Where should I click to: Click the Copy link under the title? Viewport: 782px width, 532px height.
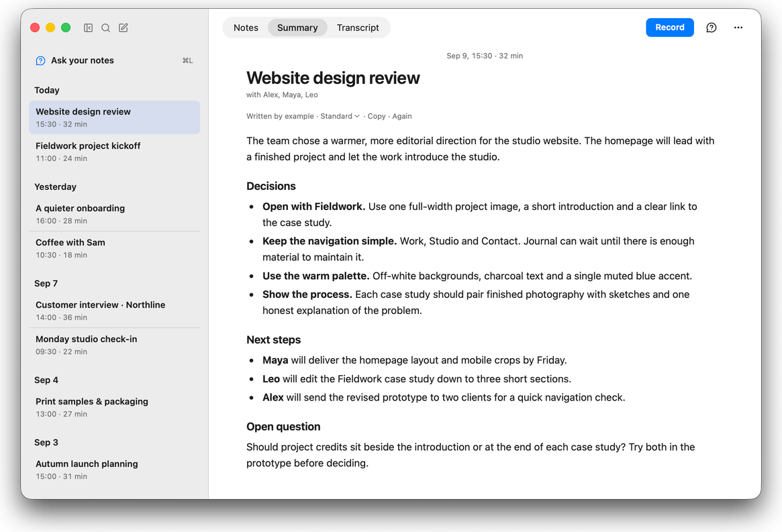pyautogui.click(x=377, y=116)
